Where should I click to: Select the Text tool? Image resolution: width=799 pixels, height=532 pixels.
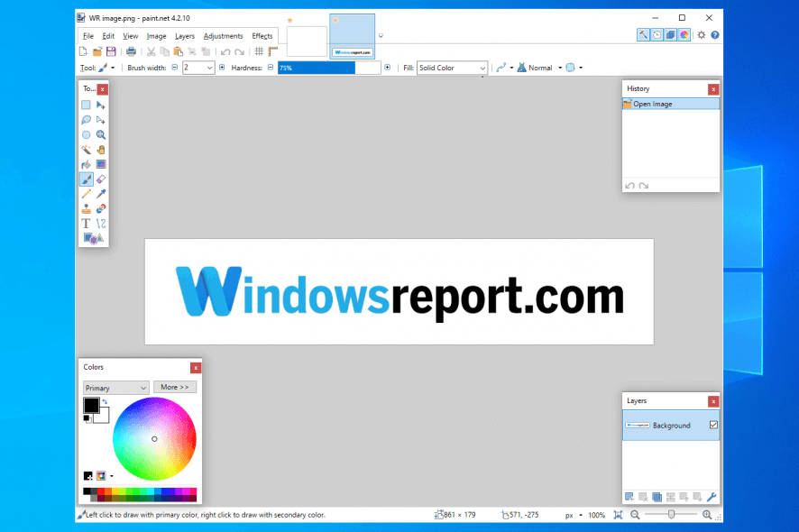pyautogui.click(x=86, y=224)
